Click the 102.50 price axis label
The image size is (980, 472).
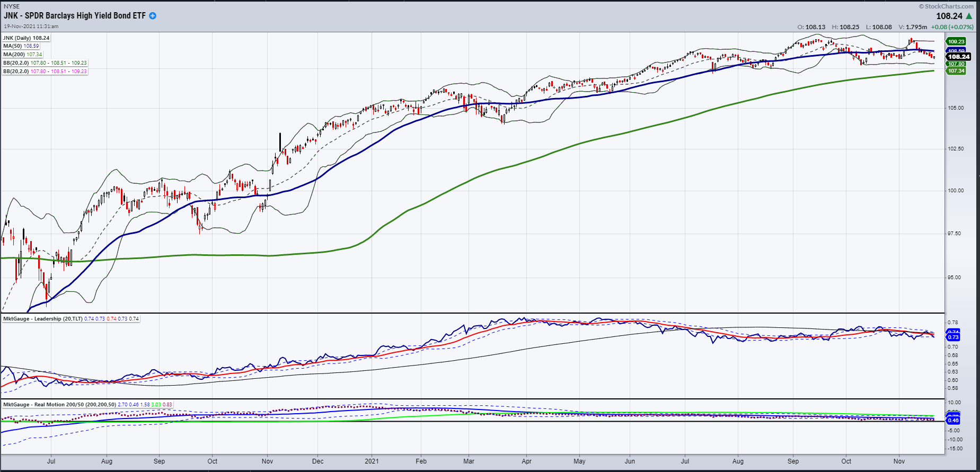[x=956, y=149]
